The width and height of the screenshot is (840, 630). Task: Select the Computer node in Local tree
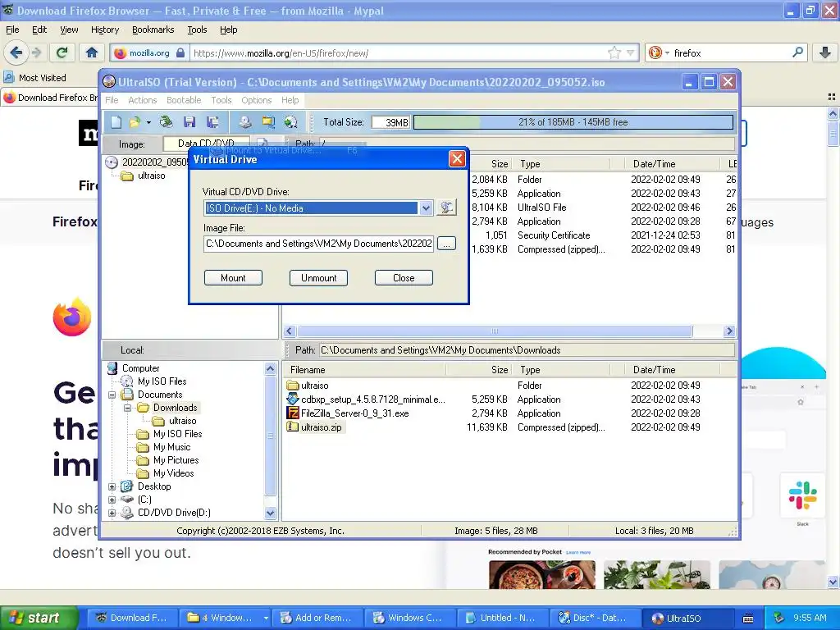coord(140,368)
